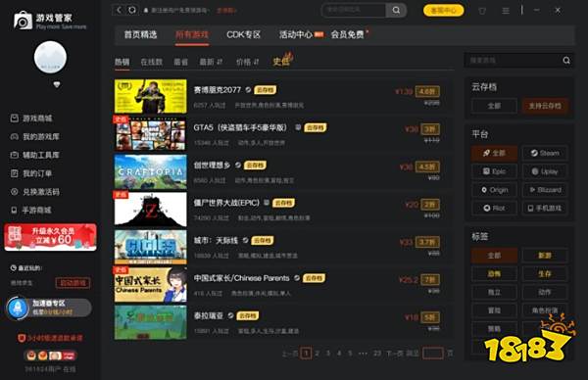Select the 手机游戏 platform filter
The image size is (588, 380).
[545, 208]
